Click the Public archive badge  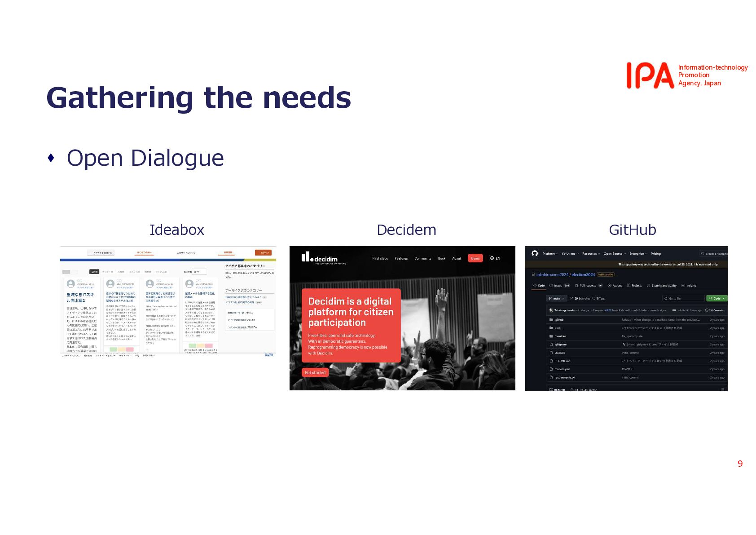(x=606, y=274)
